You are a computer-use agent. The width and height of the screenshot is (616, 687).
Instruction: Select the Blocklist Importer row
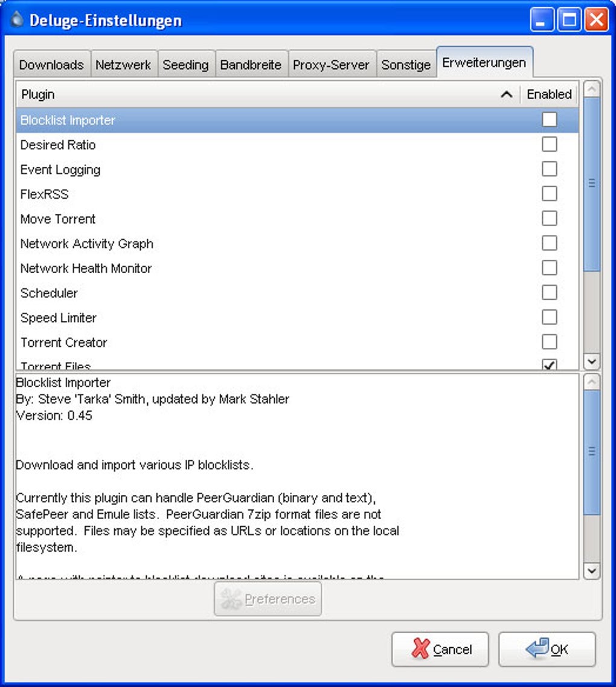(x=297, y=120)
